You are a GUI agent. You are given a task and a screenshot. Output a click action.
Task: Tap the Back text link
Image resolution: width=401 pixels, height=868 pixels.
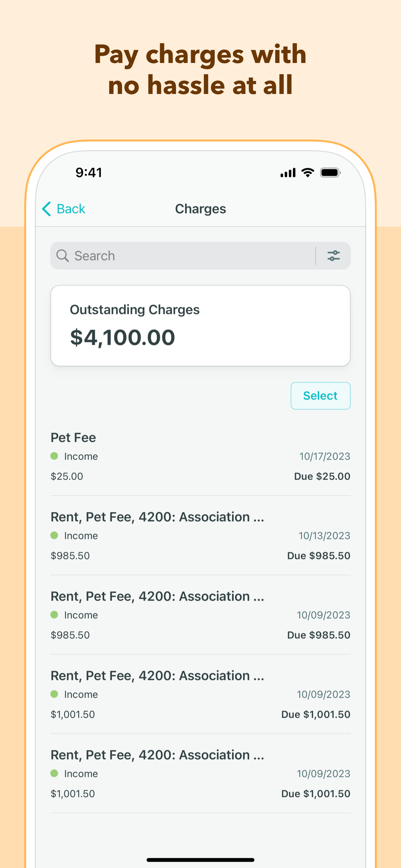[71, 209]
